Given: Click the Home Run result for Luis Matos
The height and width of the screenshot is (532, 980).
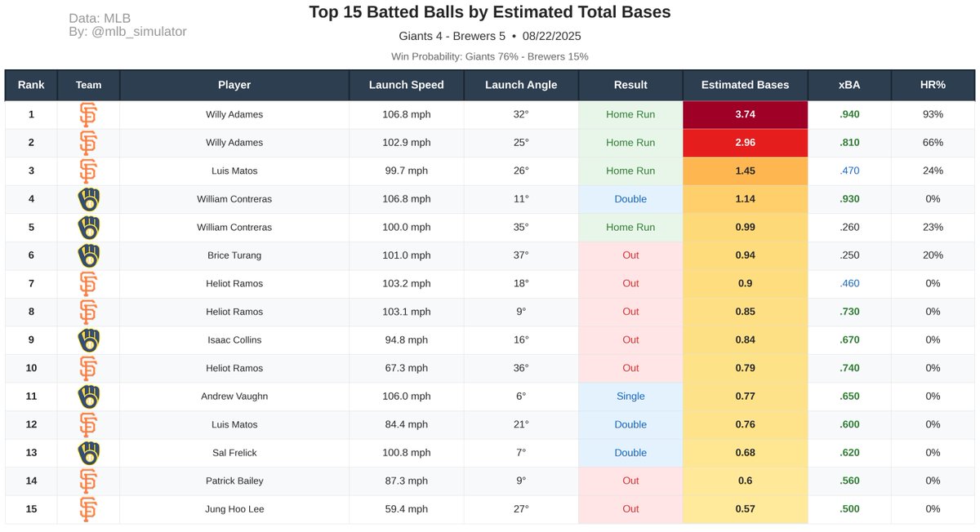Looking at the screenshot, I should click(630, 171).
